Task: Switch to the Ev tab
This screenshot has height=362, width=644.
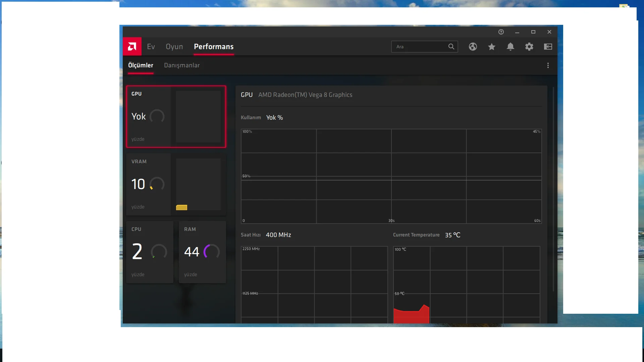Action: click(151, 47)
